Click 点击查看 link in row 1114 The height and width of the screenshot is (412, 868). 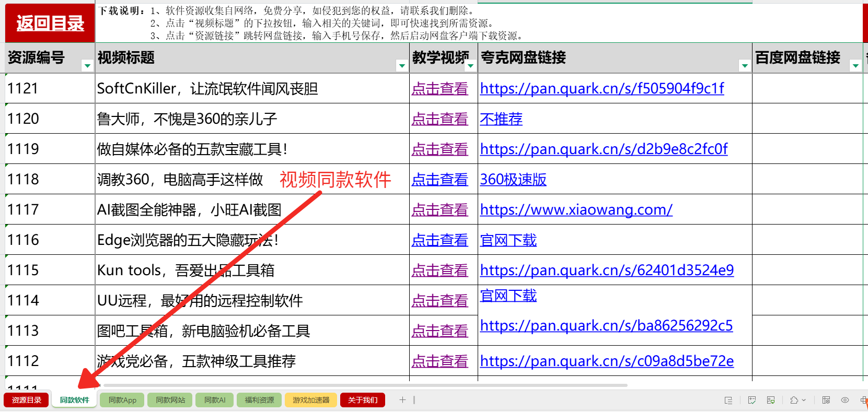click(x=440, y=301)
